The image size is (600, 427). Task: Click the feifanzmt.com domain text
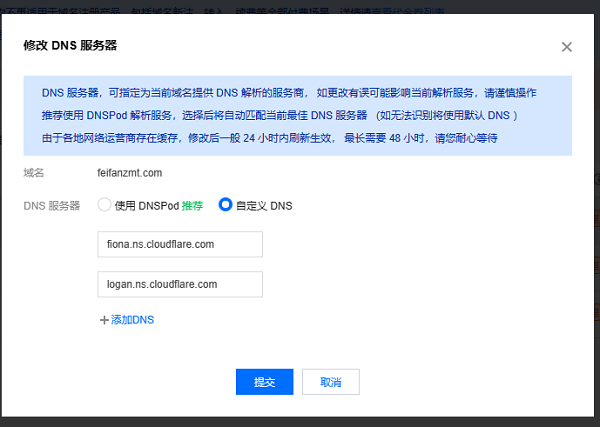point(130,173)
